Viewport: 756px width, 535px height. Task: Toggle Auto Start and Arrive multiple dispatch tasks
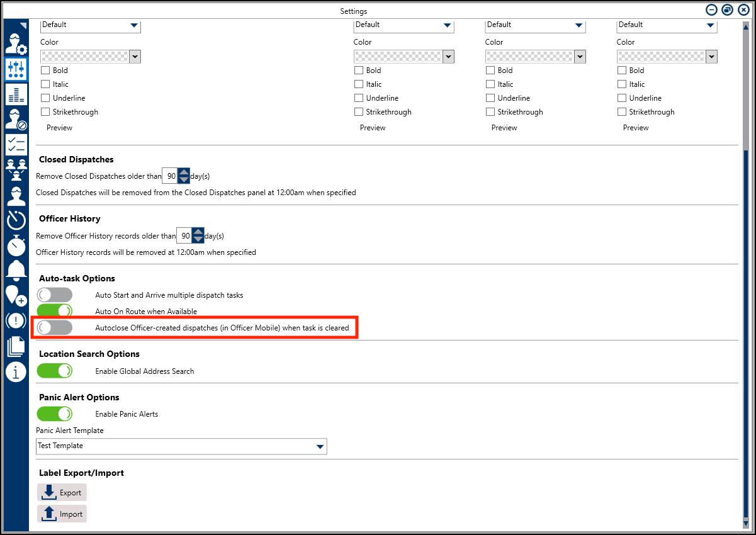tap(54, 294)
